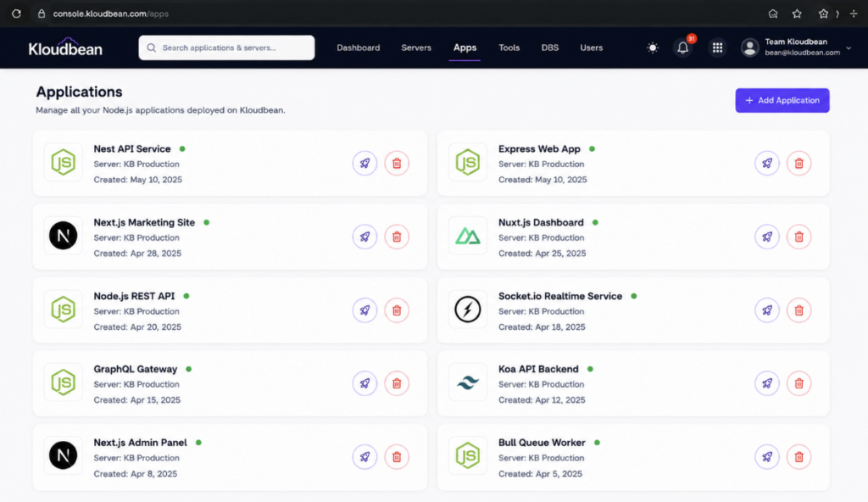The height and width of the screenshot is (502, 868).
Task: Remove Bull Queue Worker using trash icon
Action: [x=798, y=457]
